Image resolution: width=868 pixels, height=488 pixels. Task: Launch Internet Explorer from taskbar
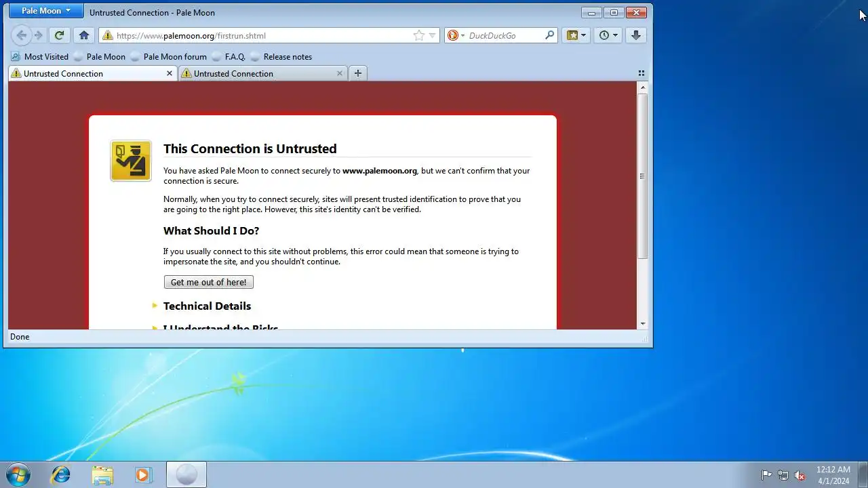tap(61, 474)
